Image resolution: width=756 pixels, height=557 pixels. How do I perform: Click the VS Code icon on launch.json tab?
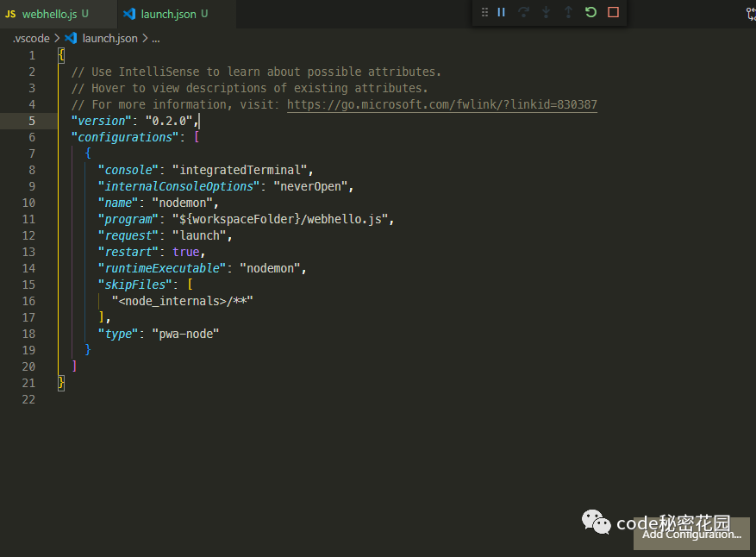129,14
